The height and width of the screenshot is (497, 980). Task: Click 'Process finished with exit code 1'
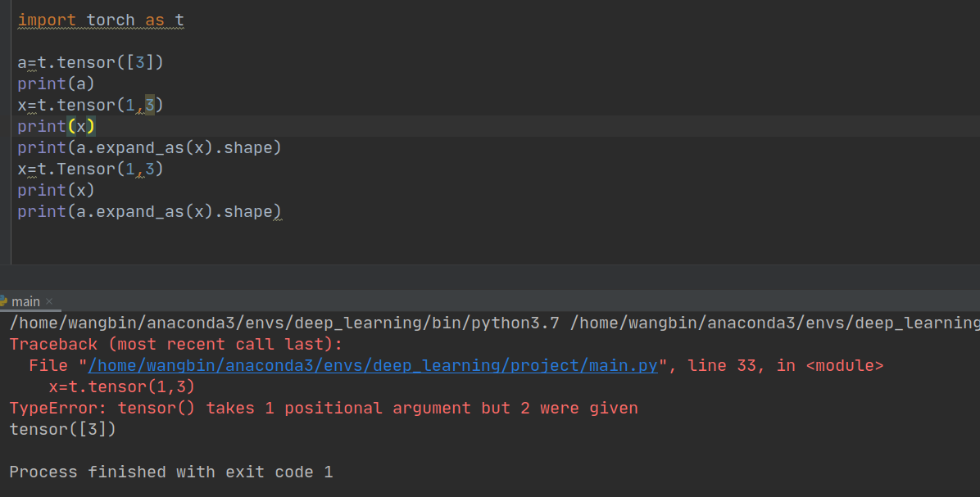pos(171,472)
